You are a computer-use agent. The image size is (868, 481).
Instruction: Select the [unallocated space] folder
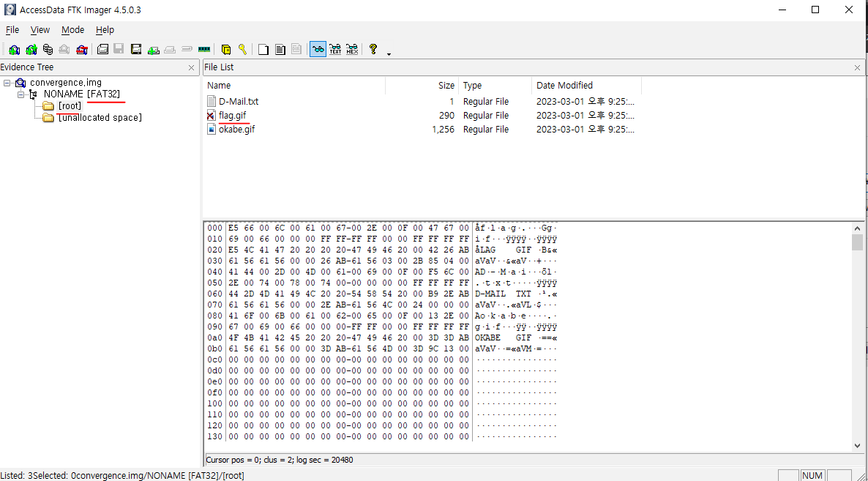click(100, 117)
